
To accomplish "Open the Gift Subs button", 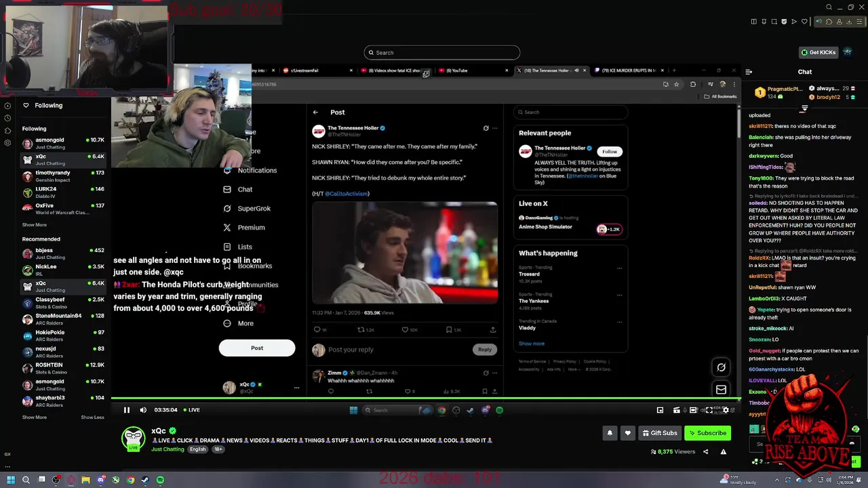I will [x=660, y=433].
